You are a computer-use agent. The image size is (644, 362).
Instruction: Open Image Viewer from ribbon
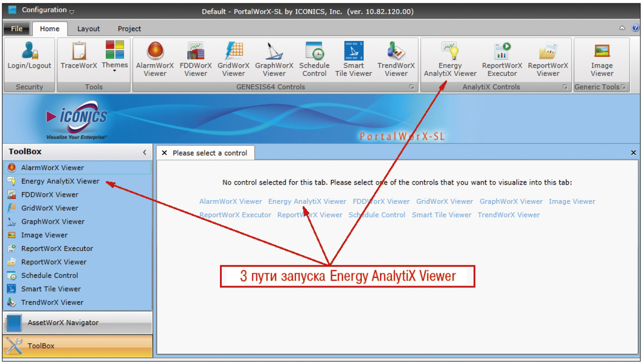[x=602, y=60]
